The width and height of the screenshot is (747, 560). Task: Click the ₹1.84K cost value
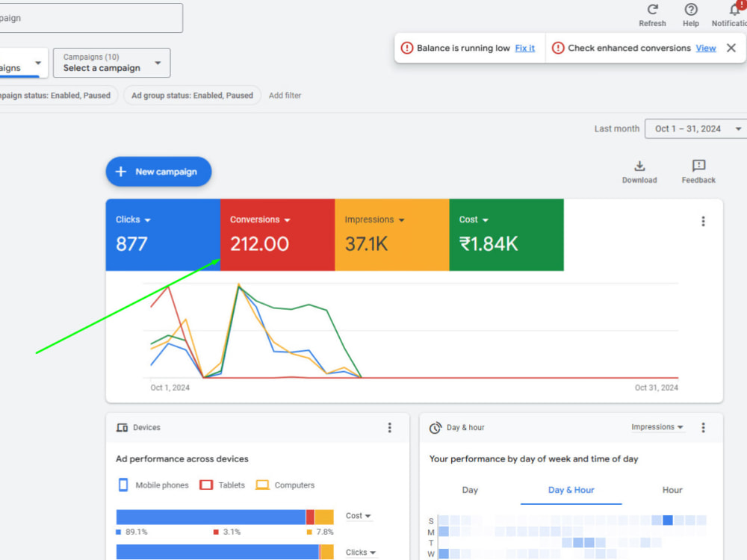point(489,244)
